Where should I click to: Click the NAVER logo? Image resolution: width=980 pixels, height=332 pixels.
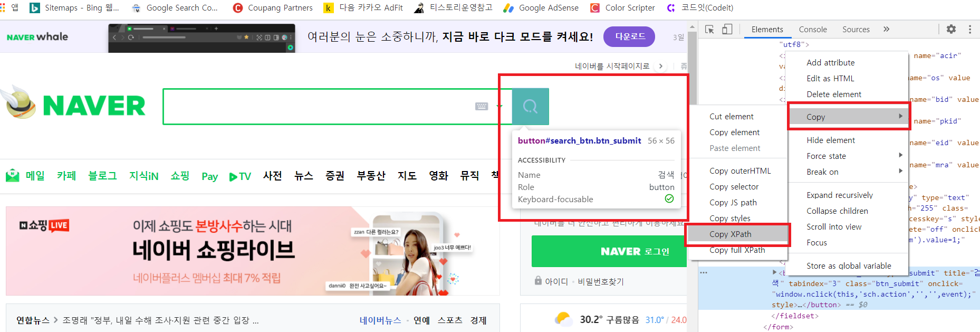point(94,106)
